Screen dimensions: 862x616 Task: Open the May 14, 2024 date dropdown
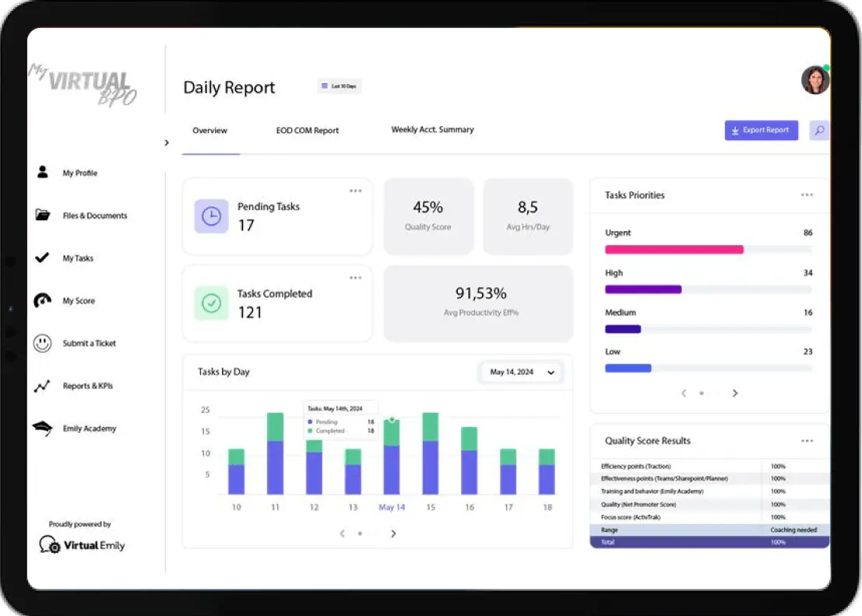point(522,372)
